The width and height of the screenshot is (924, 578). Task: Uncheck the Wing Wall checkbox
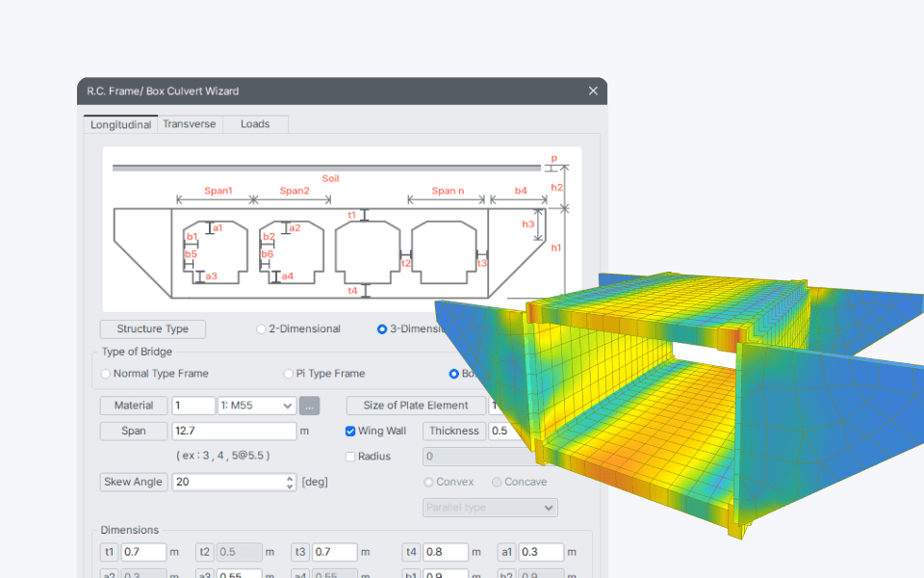[350, 432]
